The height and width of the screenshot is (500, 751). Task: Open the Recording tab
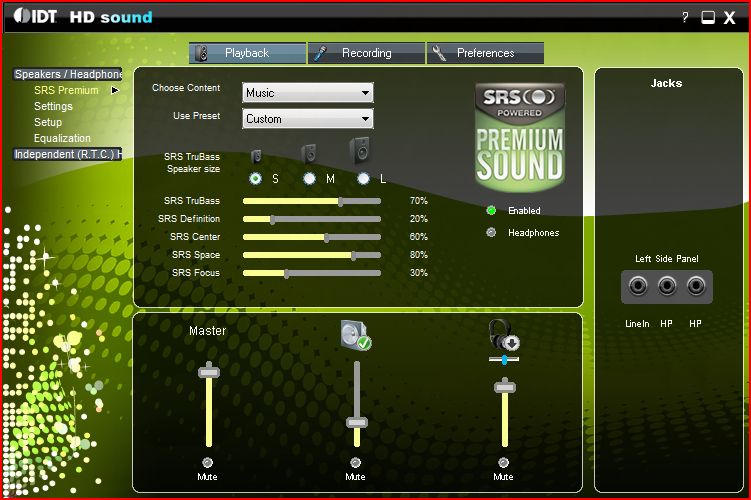coord(366,53)
